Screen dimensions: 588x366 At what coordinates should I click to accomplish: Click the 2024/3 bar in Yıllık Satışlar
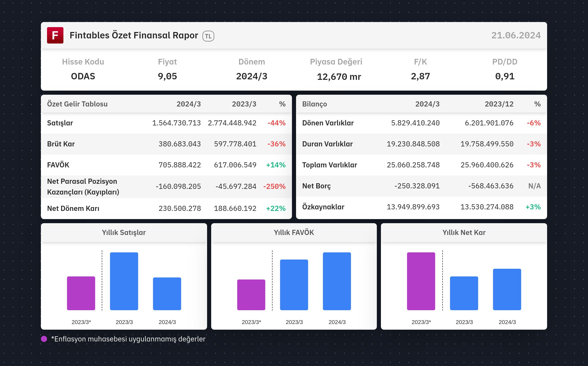(167, 294)
